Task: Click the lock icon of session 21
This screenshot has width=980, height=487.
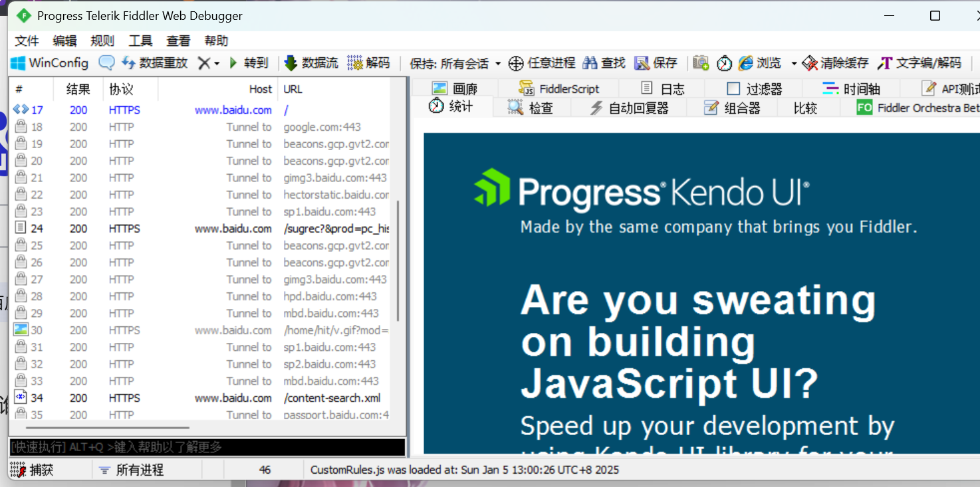Action: pyautogui.click(x=21, y=177)
